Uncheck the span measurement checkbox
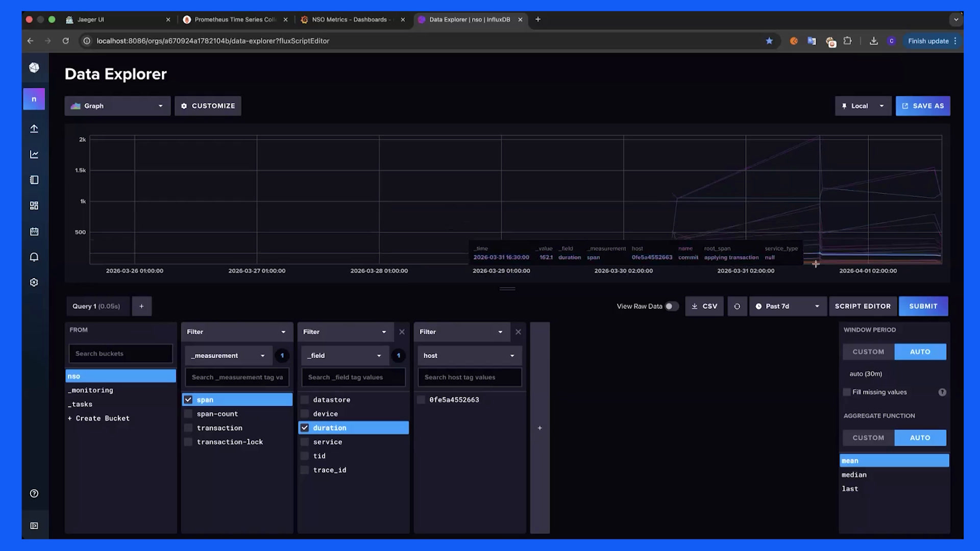This screenshot has width=980, height=551. (188, 399)
